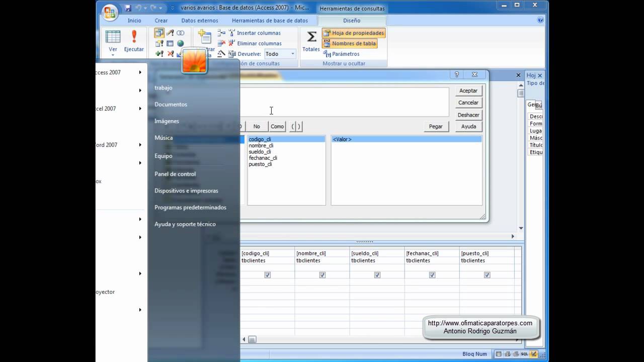Choose the Pass-Through globe query icon
The image size is (644, 362).
pyautogui.click(x=180, y=43)
